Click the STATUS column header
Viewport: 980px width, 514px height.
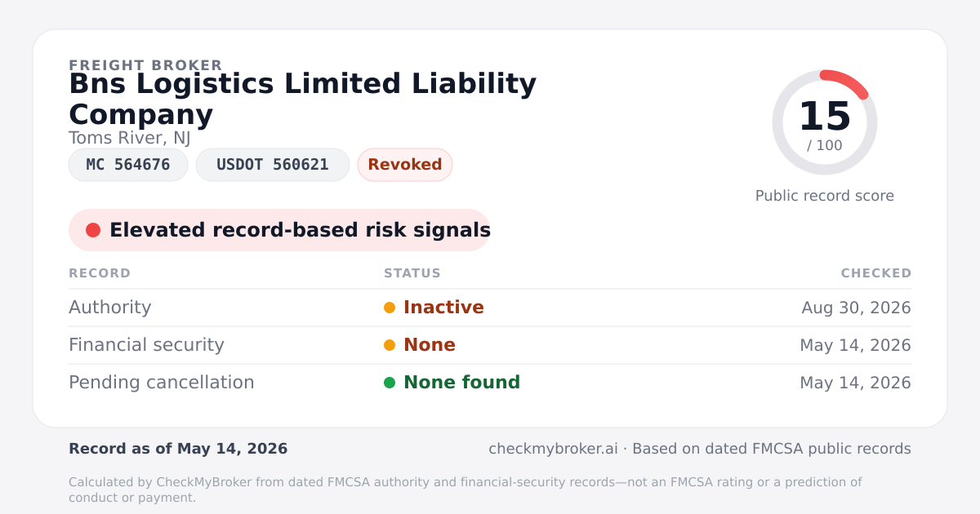(412, 273)
